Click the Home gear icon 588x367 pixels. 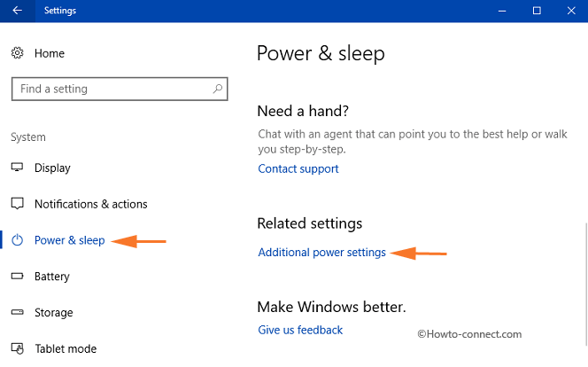[18, 53]
